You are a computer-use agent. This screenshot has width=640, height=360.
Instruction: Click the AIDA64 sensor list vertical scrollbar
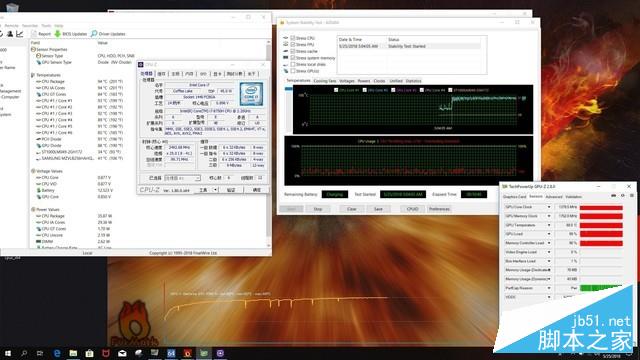click(269, 143)
